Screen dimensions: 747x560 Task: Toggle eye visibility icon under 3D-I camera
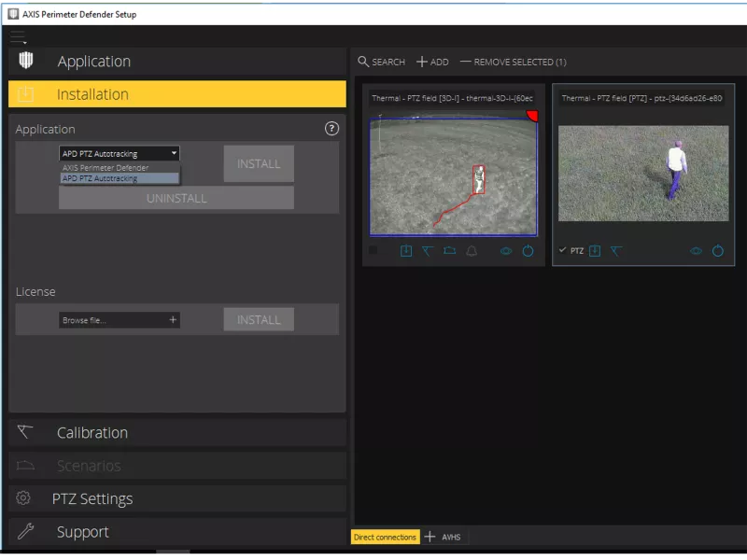[x=506, y=251]
